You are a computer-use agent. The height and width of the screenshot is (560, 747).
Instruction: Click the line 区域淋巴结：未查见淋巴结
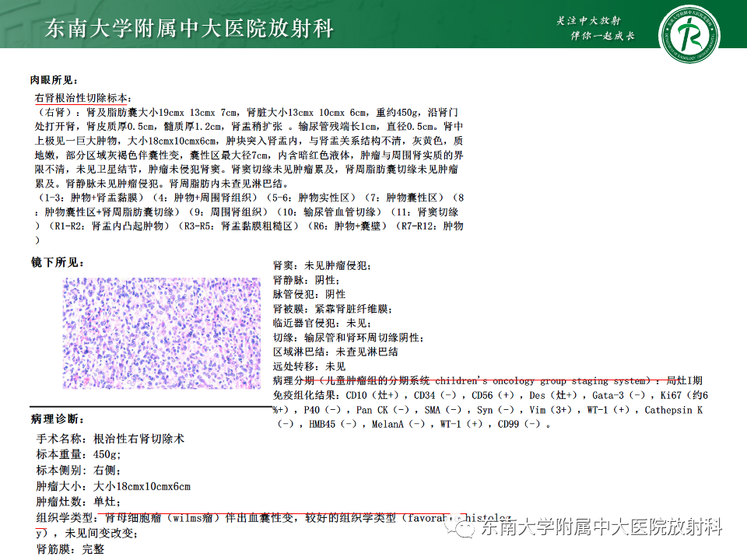pyautogui.click(x=335, y=352)
